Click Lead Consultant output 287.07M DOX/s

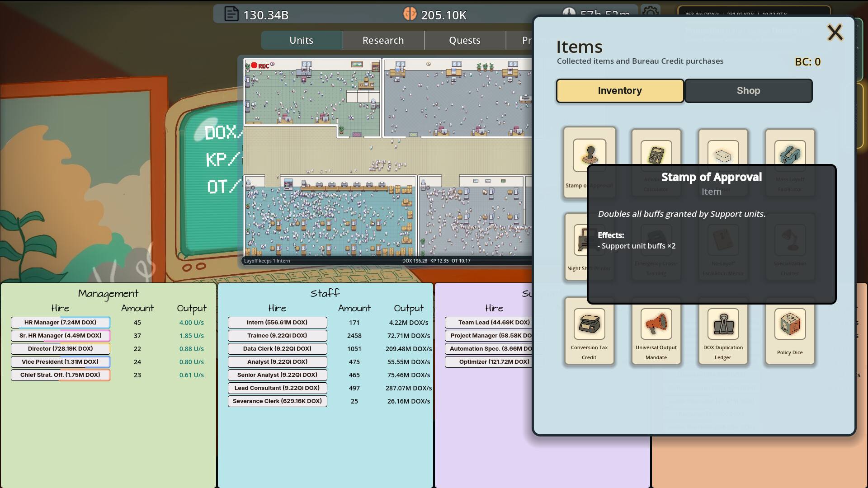pyautogui.click(x=409, y=388)
